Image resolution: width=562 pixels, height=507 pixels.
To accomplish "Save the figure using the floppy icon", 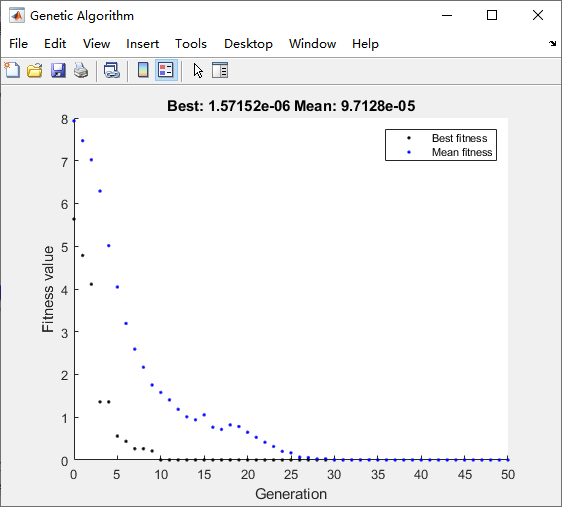I will pos(58,70).
